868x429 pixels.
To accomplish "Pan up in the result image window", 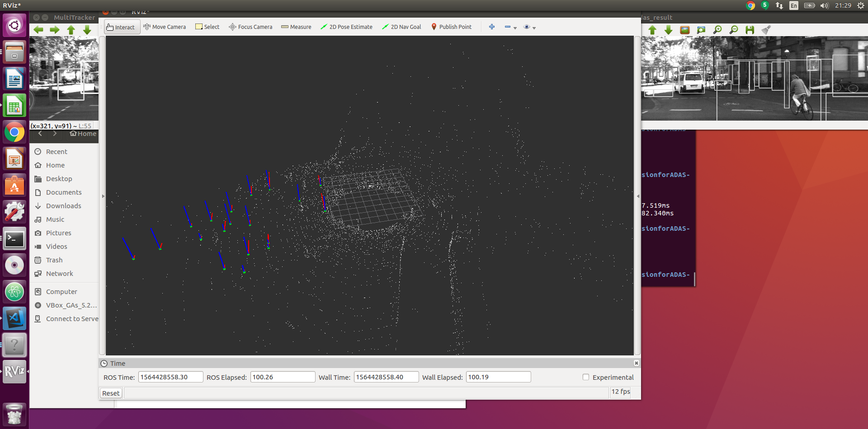I will click(652, 30).
